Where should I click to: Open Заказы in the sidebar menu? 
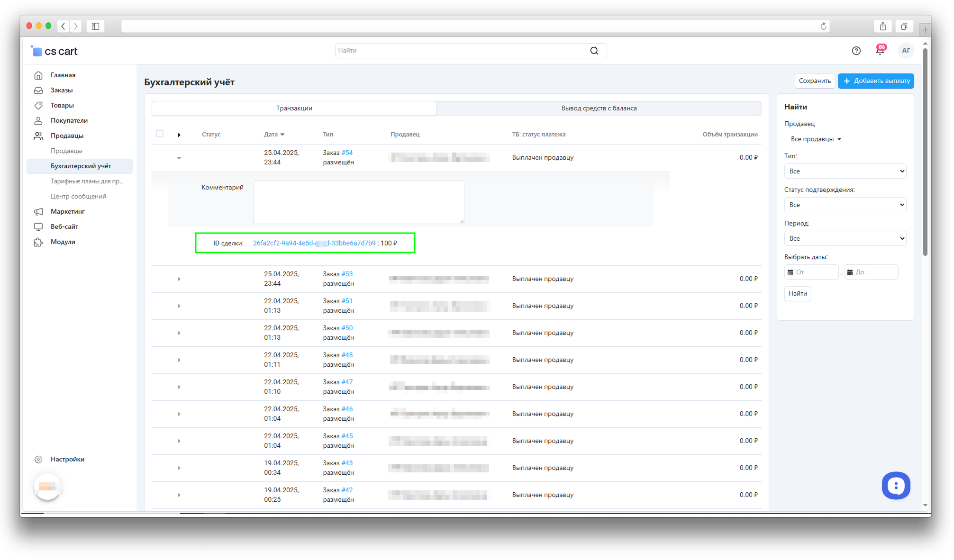[62, 90]
